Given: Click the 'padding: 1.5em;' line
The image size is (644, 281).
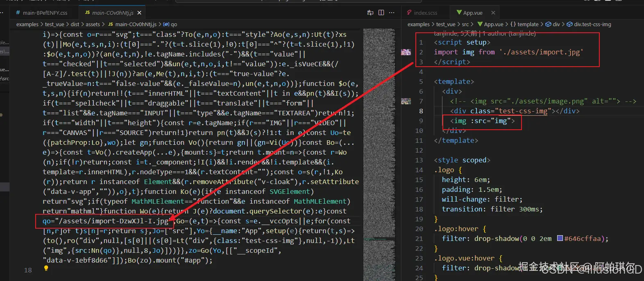Looking at the screenshot, I should click(472, 189).
